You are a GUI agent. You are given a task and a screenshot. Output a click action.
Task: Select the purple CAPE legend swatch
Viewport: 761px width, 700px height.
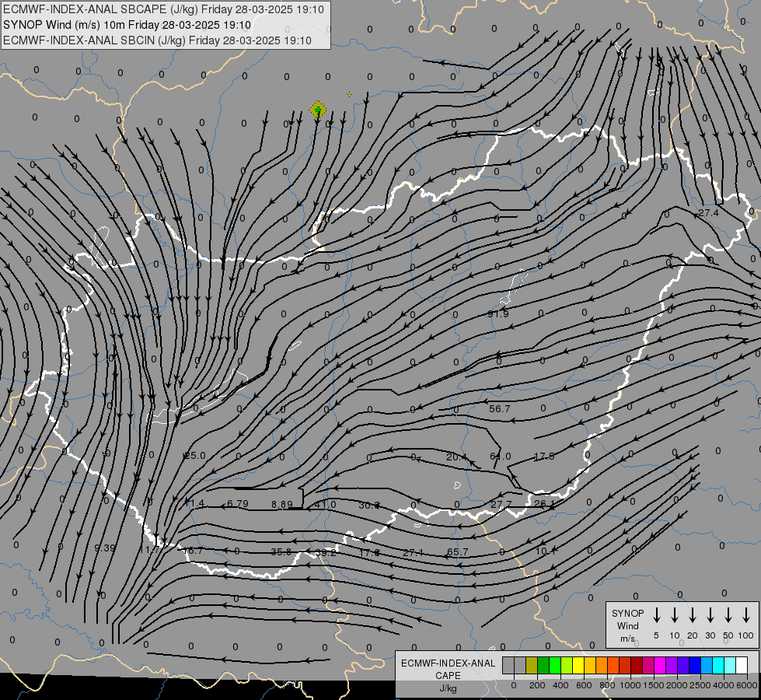(672, 665)
